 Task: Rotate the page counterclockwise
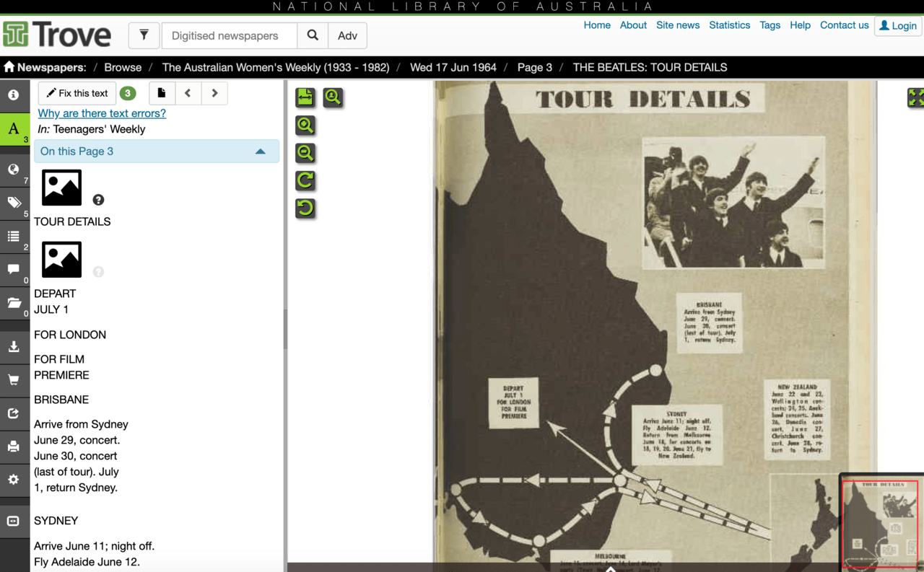click(x=305, y=208)
